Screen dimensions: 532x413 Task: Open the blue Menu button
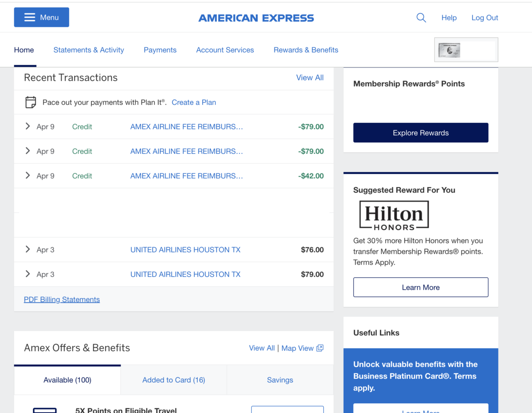pos(42,17)
